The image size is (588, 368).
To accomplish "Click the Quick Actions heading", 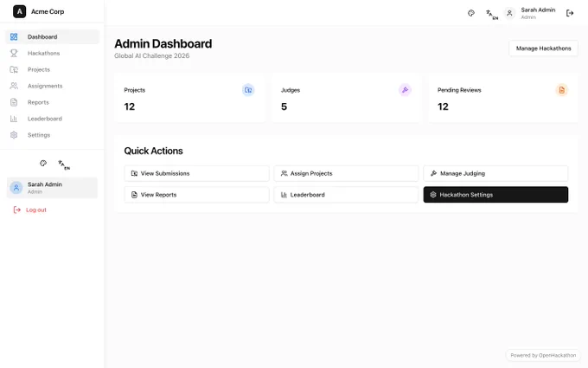I will pos(153,151).
